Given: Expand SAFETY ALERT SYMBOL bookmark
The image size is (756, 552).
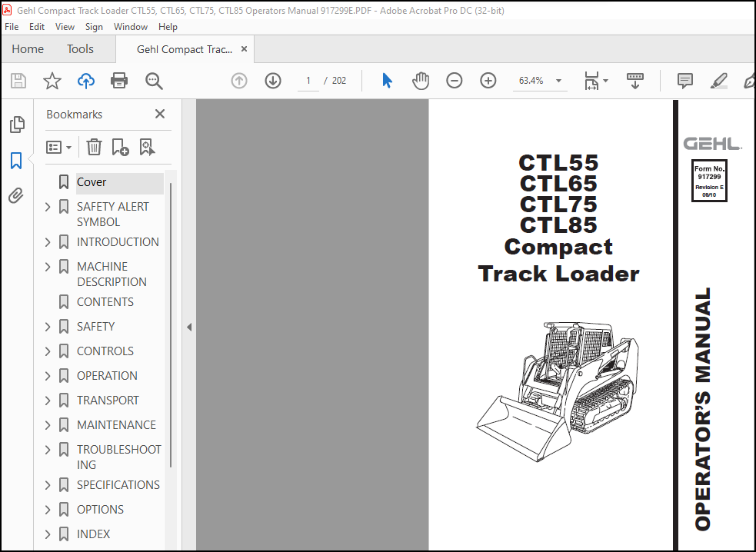Looking at the screenshot, I should pyautogui.click(x=48, y=207).
